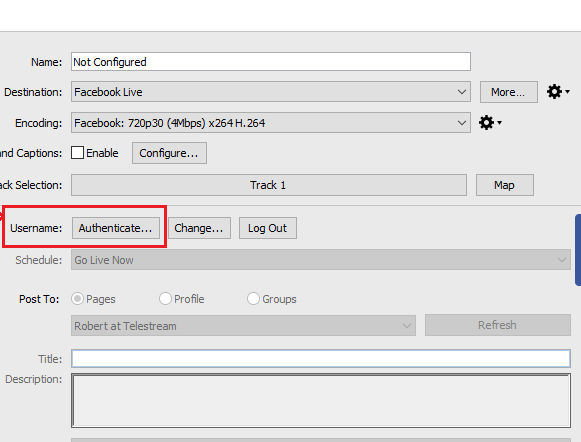Click the Map button
Viewport: 581px width, 442px height.
[505, 185]
